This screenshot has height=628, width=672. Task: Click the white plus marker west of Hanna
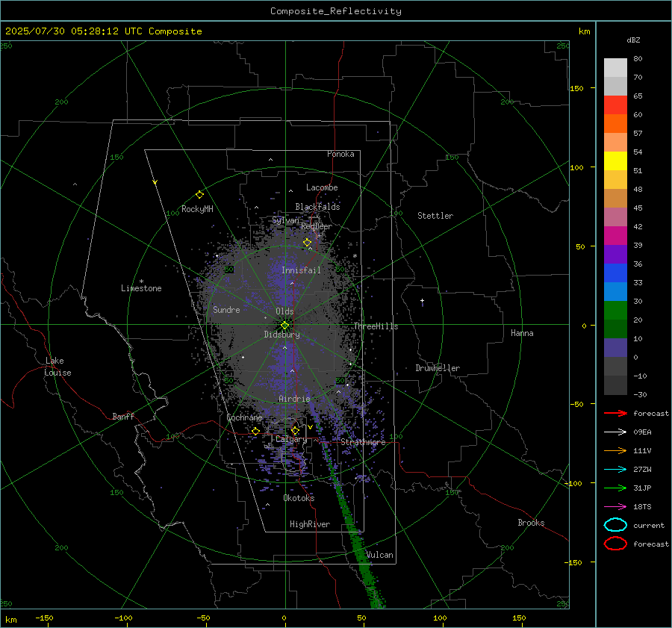(422, 301)
